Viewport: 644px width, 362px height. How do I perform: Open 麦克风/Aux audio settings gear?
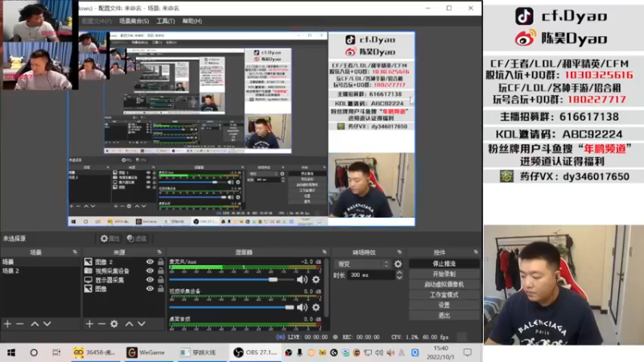point(316,279)
